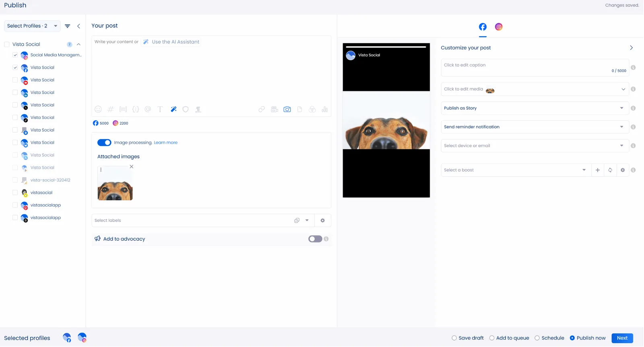644x347 pixels.
Task: Expand Send reminder notification dropdown
Action: 534,127
